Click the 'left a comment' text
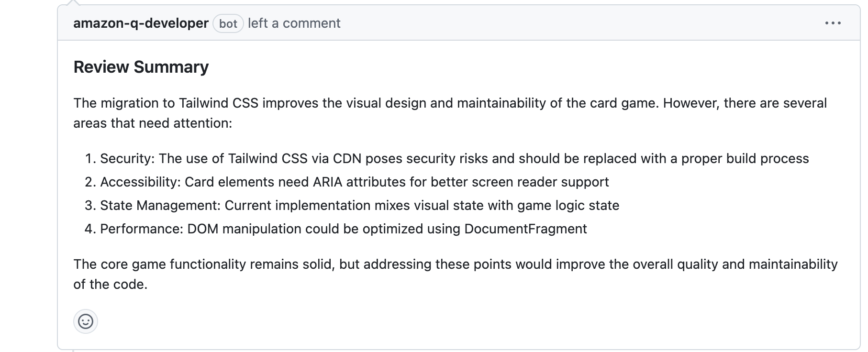Viewport: 868px width, 352px height. (294, 22)
